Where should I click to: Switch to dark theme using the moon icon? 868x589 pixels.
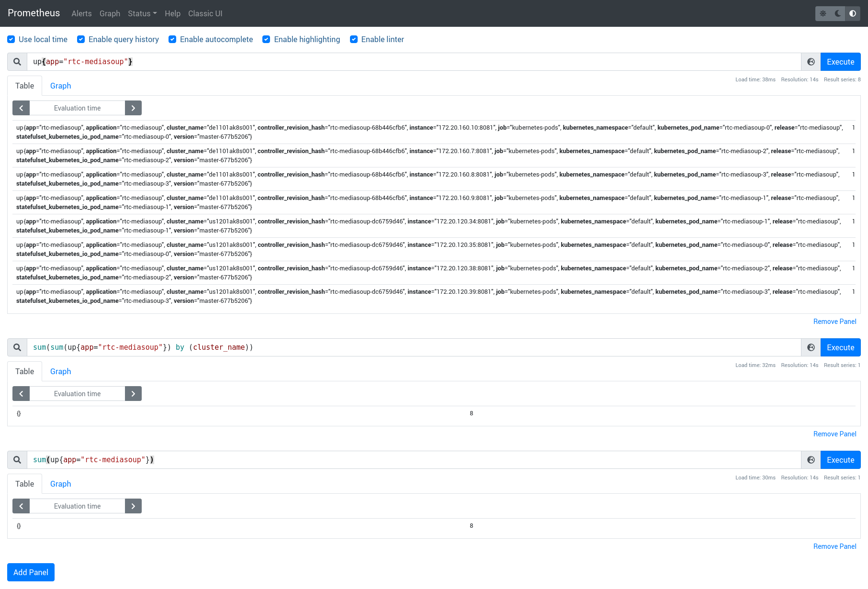tap(837, 13)
